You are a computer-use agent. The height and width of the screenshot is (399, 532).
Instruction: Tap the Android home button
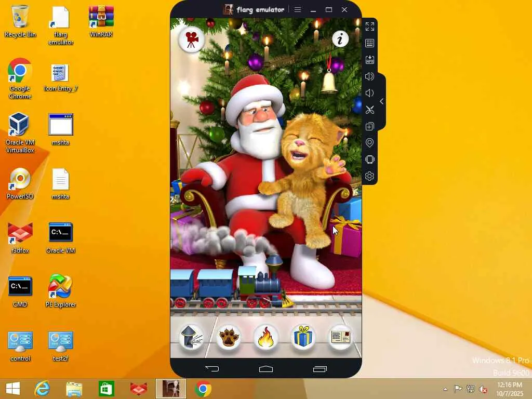(x=266, y=368)
